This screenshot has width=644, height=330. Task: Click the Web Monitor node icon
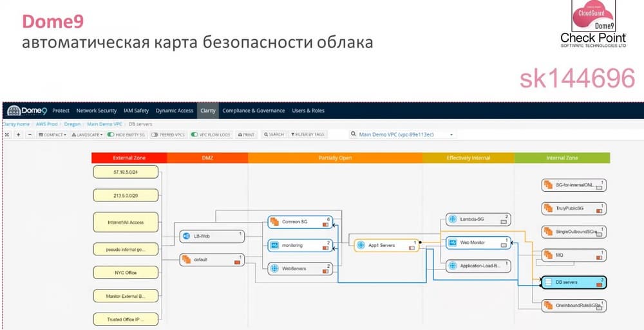[453, 243]
